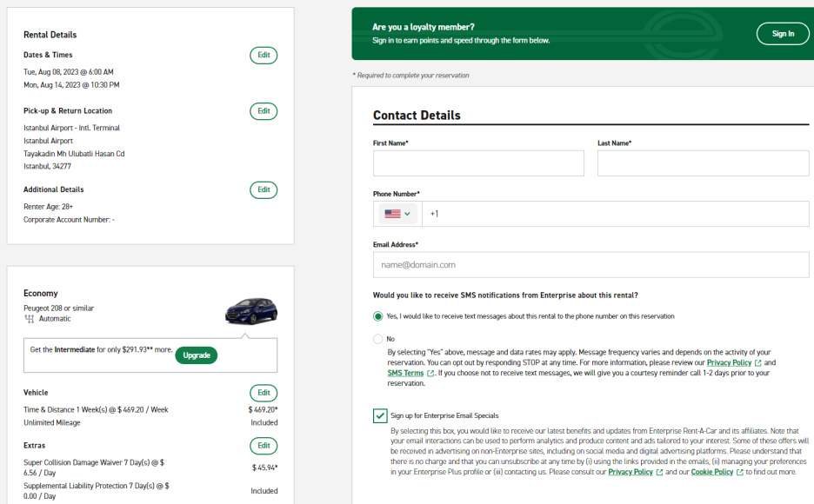Click 'Renter Age: 28+' text

(x=49, y=207)
